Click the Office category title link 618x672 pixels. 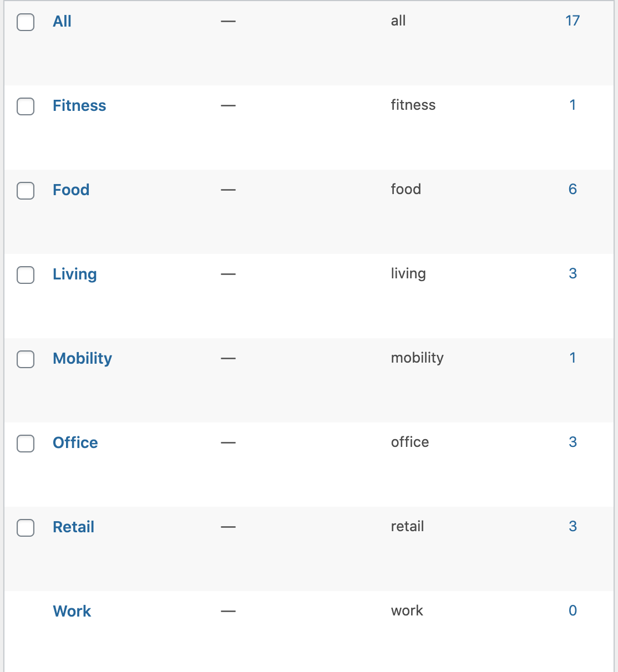click(x=75, y=443)
